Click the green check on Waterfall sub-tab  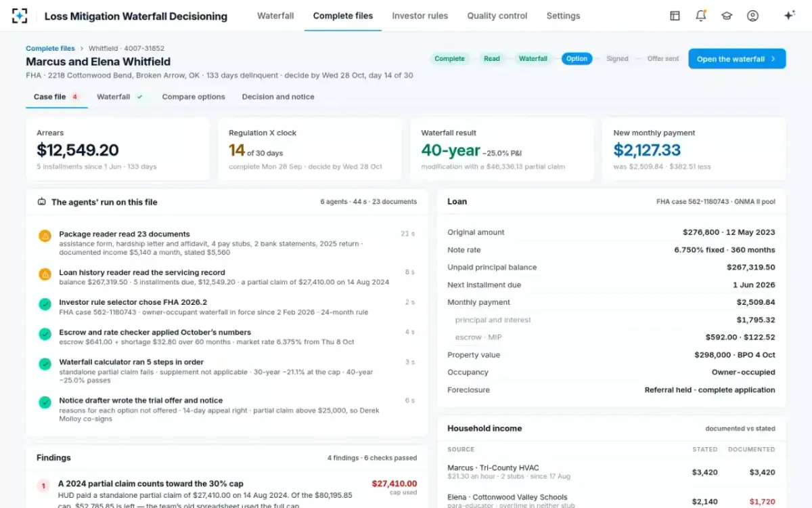coord(139,97)
